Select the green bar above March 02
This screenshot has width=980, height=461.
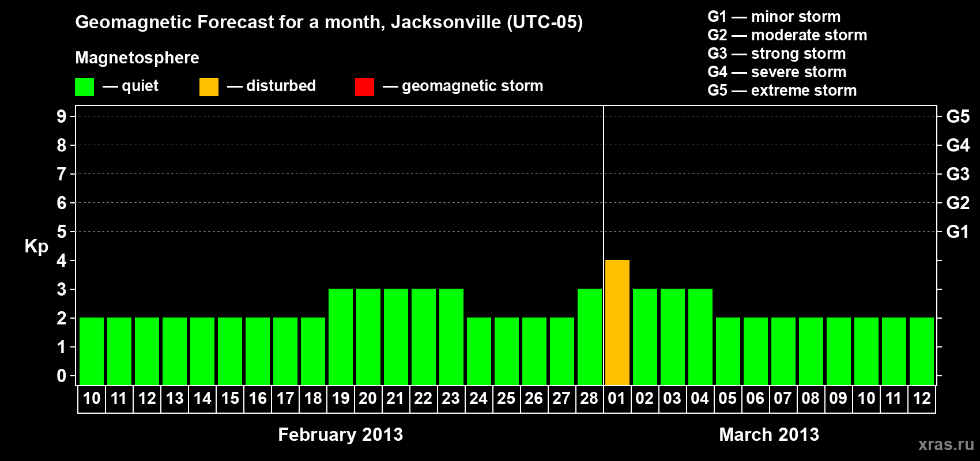645,337
